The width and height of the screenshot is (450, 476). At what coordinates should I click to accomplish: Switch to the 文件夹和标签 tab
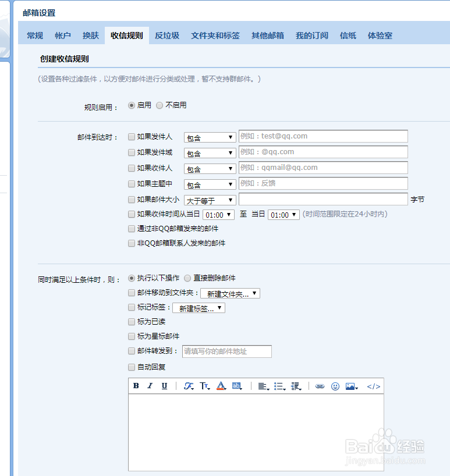(215, 35)
